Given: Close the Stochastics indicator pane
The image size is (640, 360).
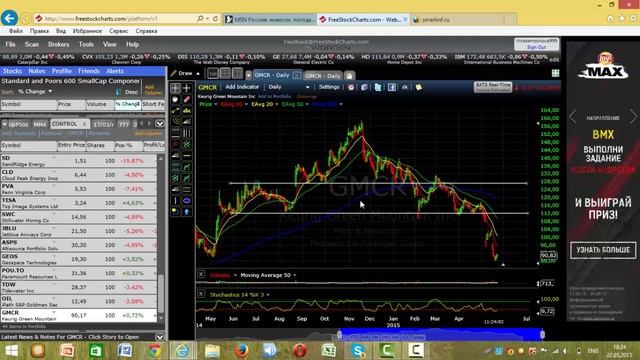Looking at the screenshot, I should pos(201,294).
